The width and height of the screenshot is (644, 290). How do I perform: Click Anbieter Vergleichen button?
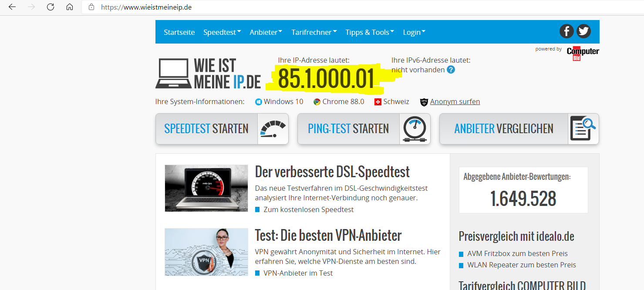coord(519,129)
